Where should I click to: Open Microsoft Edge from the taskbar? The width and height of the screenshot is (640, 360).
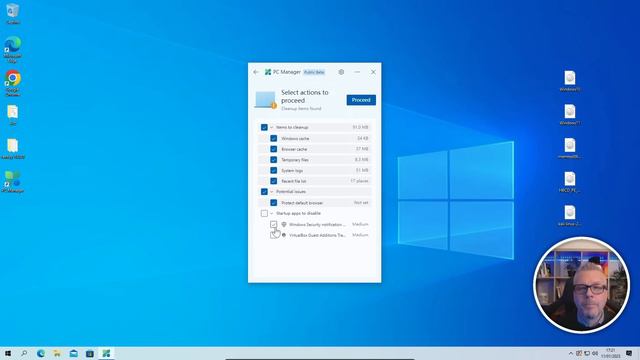(41, 353)
